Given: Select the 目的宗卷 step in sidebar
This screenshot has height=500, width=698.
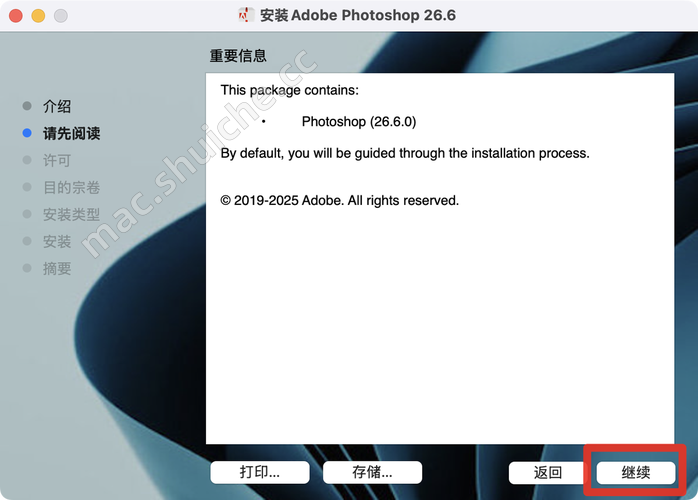Looking at the screenshot, I should click(71, 187).
